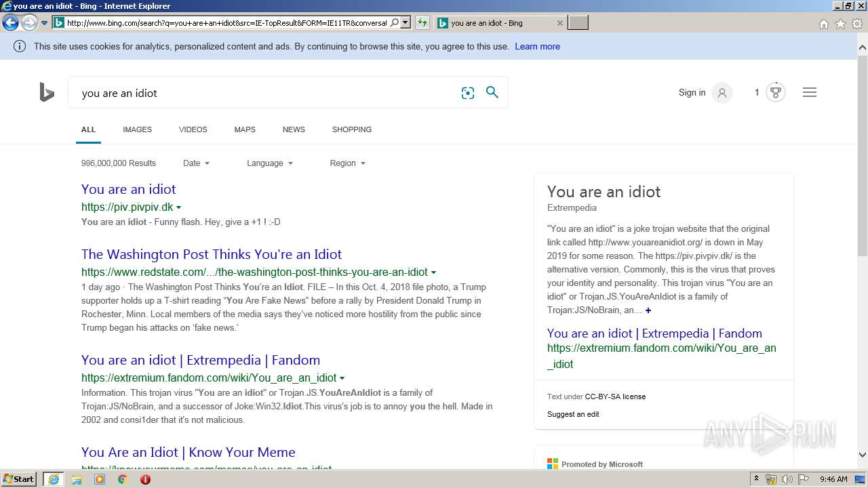Open visual search camera icon
The width and height of the screenshot is (868, 488).
click(x=468, y=93)
